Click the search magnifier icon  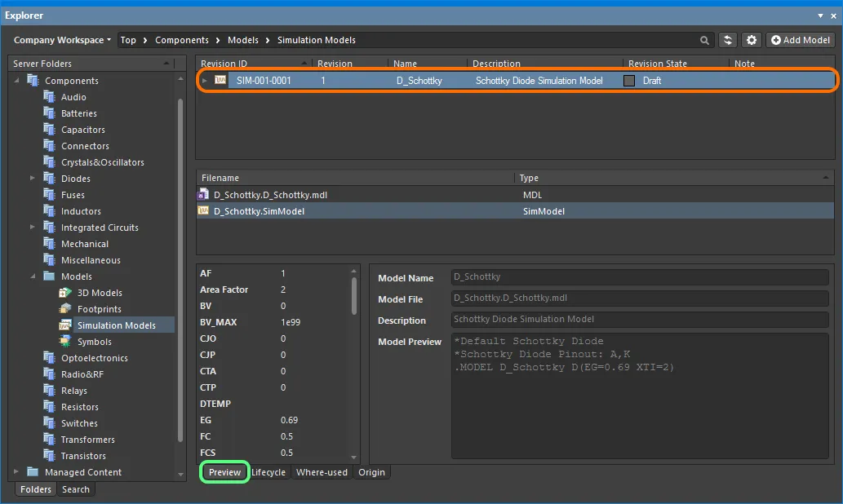pos(704,40)
